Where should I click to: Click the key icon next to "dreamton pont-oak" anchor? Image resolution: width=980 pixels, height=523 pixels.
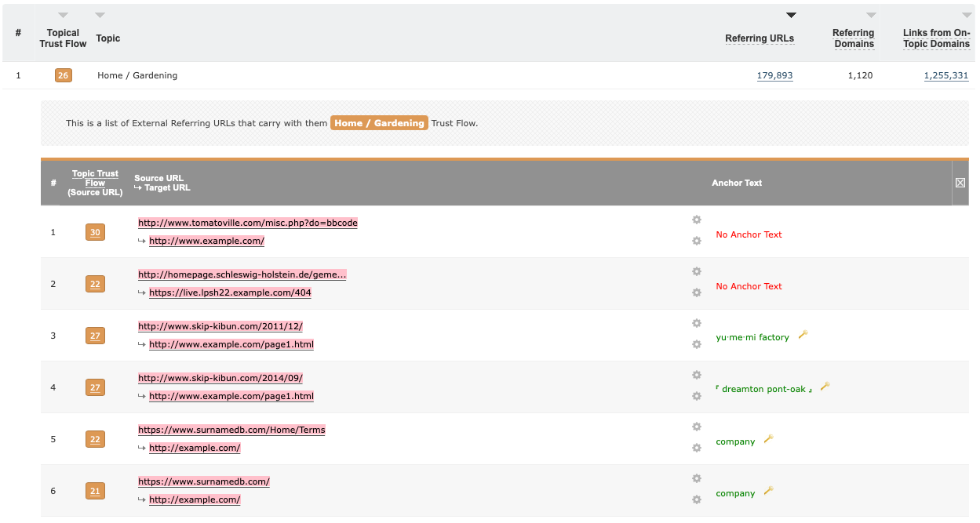pyautogui.click(x=824, y=386)
